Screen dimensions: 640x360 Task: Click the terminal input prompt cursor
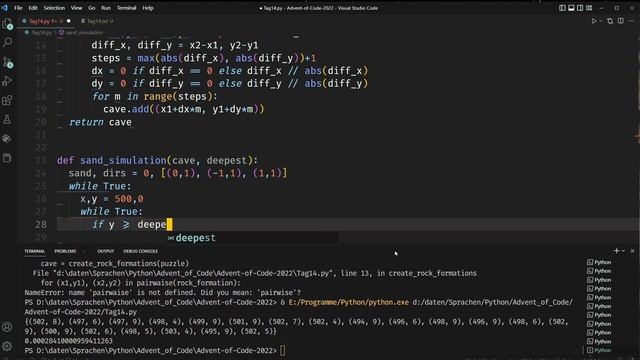coord(282,351)
